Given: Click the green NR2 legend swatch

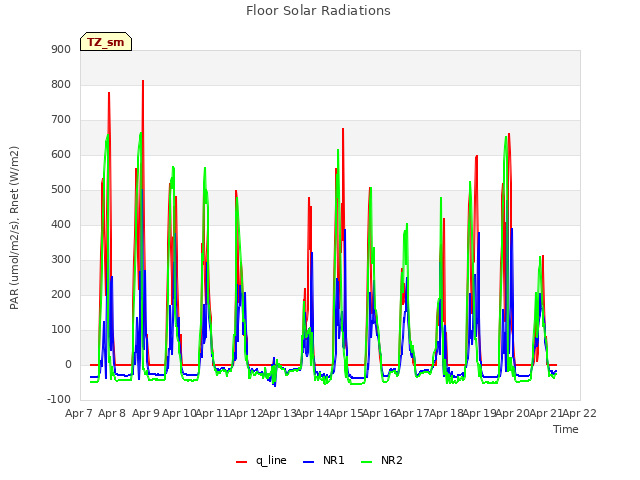Looking at the screenshot, I should pyautogui.click(x=367, y=462).
